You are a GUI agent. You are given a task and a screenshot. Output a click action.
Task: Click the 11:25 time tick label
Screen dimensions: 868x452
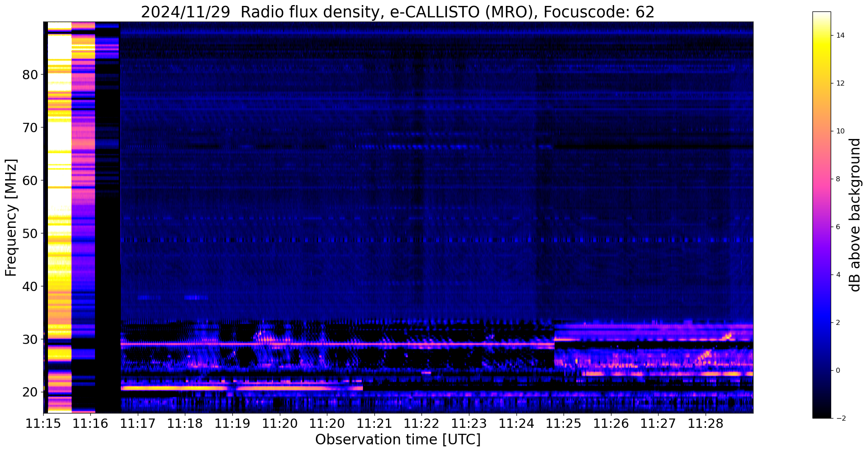click(x=564, y=423)
